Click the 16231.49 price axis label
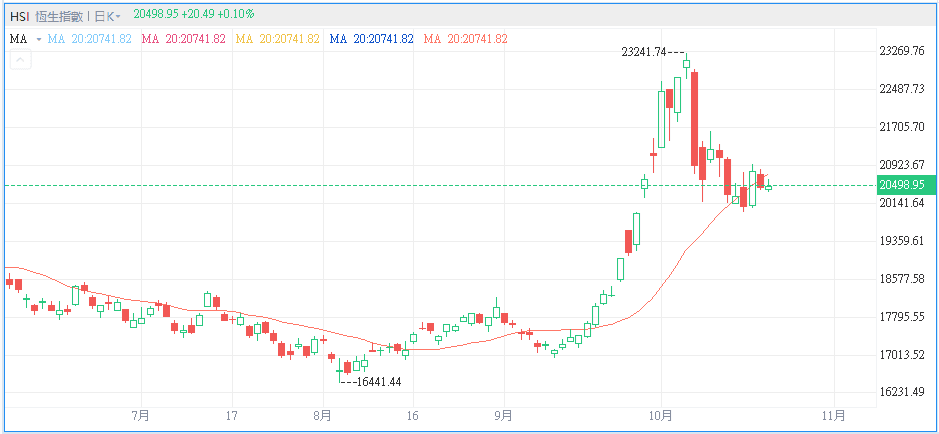This screenshot has height=434, width=939. tap(902, 392)
